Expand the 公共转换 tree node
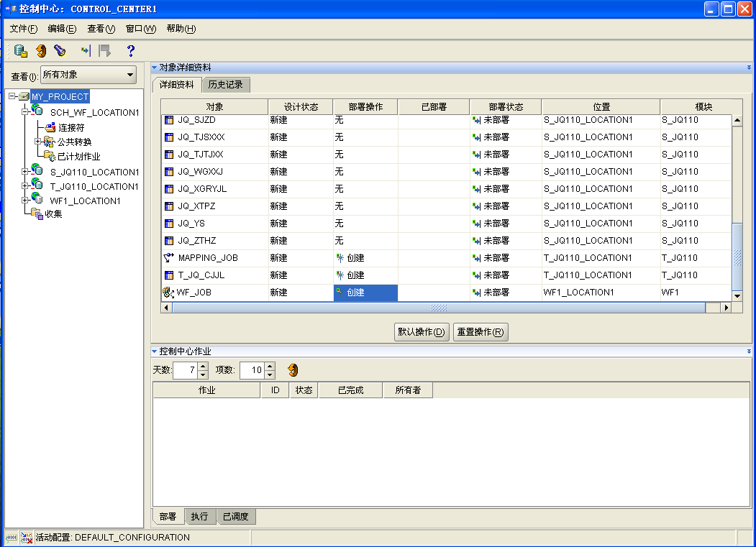 37,141
